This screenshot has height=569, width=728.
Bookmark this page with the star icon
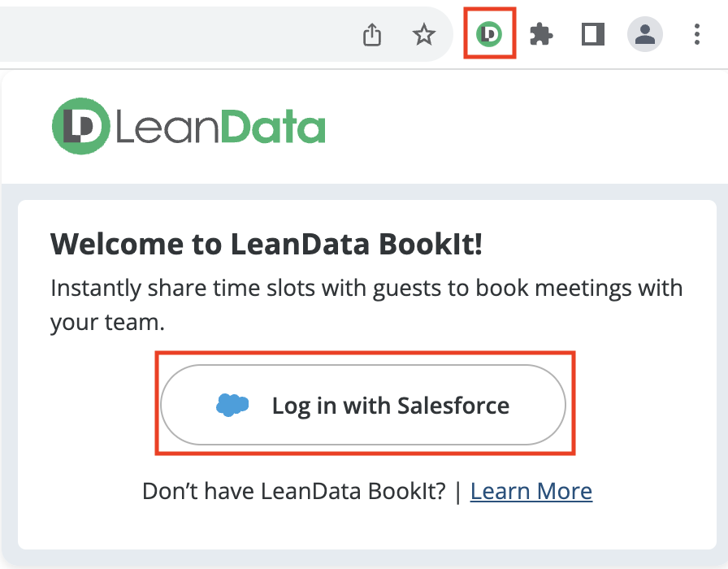[x=423, y=35]
